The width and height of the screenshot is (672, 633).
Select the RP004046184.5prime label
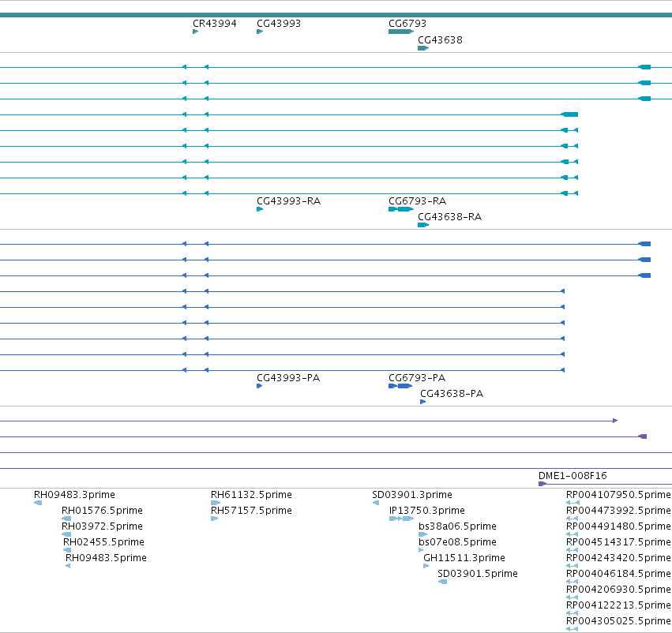click(x=618, y=574)
